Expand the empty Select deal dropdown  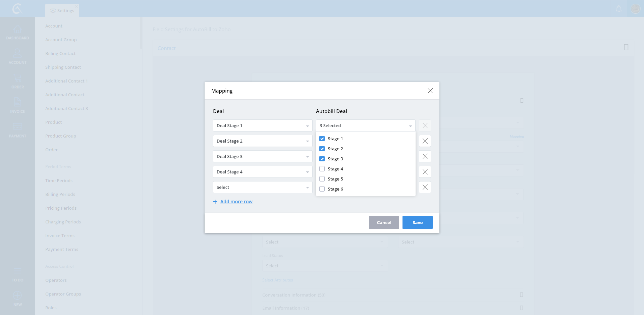262,187
